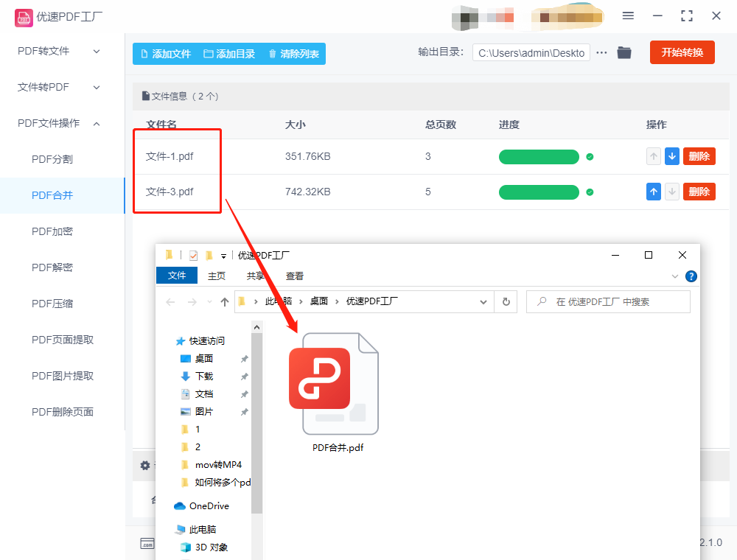Open the Explorer quick access toolbar dropdown

tap(224, 256)
